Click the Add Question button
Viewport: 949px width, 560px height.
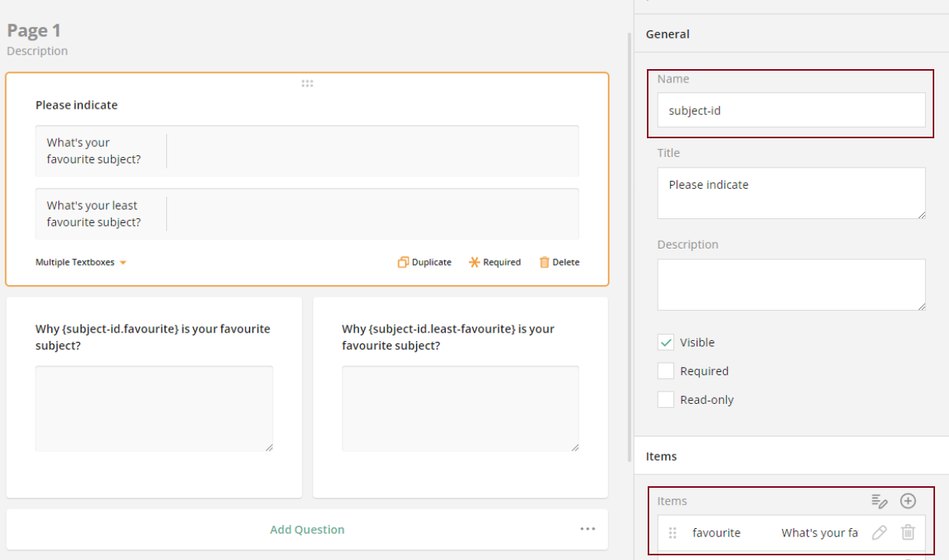307,528
